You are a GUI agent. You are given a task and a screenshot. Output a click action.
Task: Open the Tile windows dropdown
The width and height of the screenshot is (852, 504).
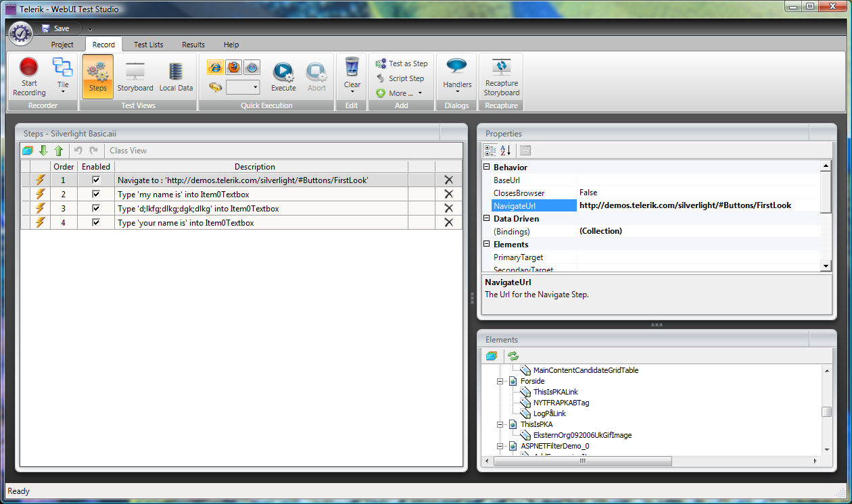pyautogui.click(x=63, y=77)
